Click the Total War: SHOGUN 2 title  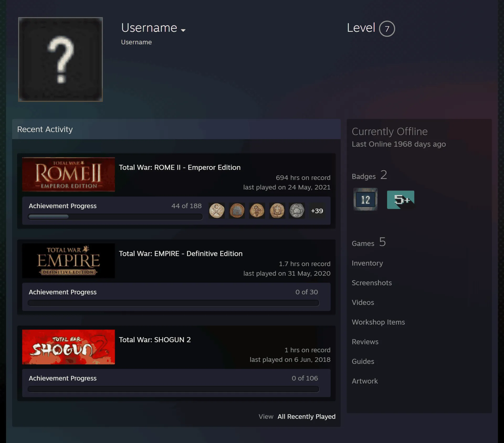point(155,340)
